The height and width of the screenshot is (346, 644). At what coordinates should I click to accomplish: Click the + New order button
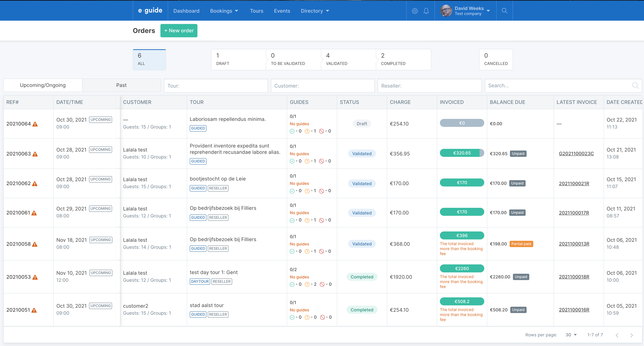coord(179,30)
